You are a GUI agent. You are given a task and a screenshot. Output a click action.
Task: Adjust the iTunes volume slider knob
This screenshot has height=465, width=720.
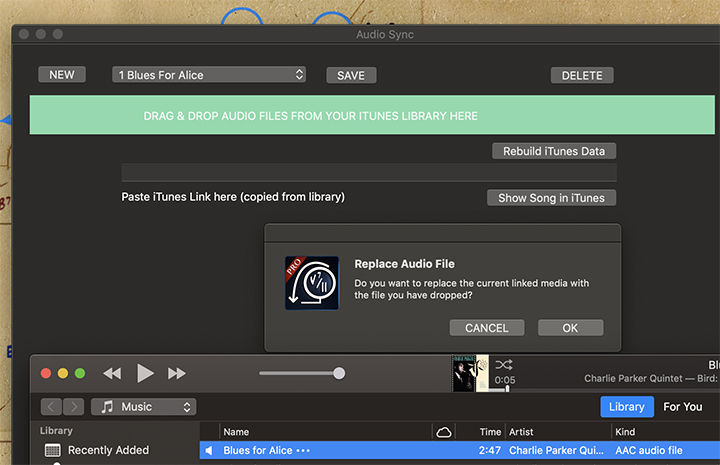pos(339,373)
